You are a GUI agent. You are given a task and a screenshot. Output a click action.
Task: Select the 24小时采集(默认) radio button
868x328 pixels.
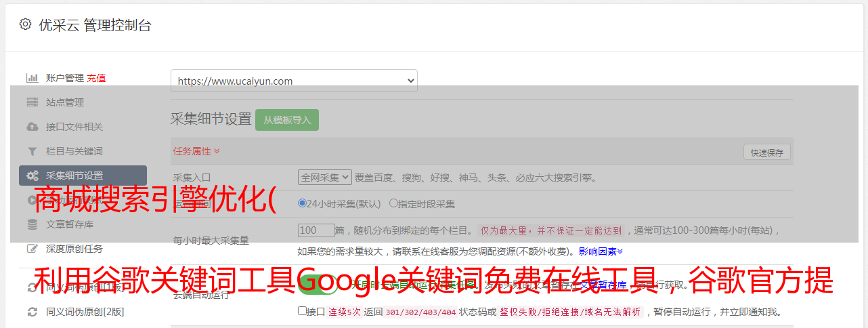tap(303, 203)
